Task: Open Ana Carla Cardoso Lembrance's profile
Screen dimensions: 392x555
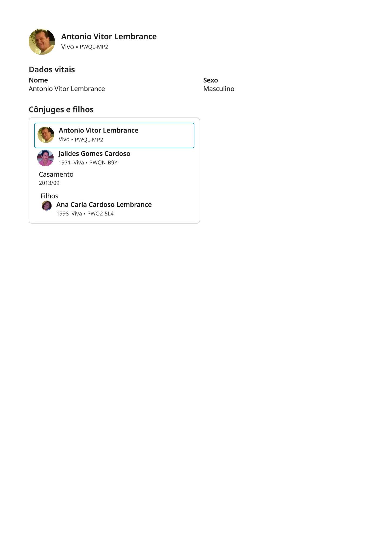Action: (104, 205)
